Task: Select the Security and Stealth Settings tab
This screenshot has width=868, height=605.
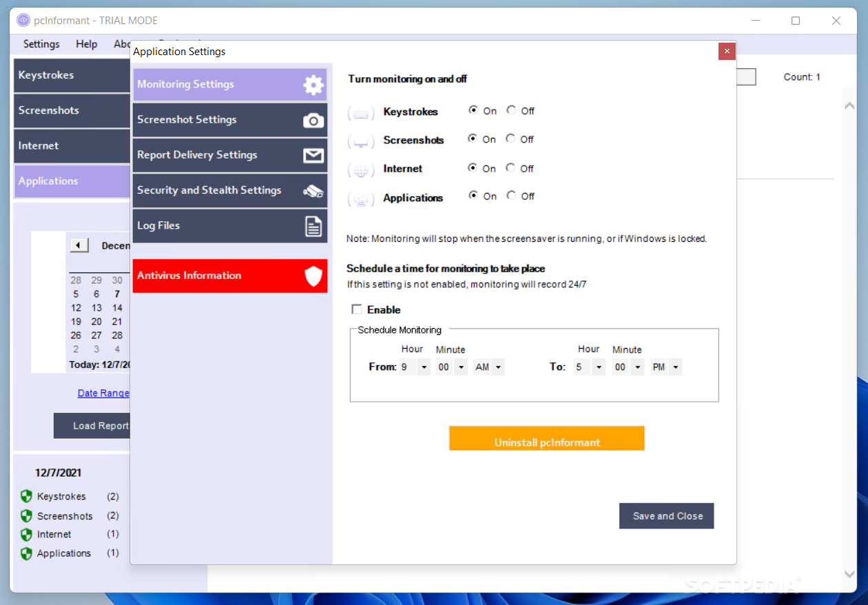Action: [x=229, y=191]
